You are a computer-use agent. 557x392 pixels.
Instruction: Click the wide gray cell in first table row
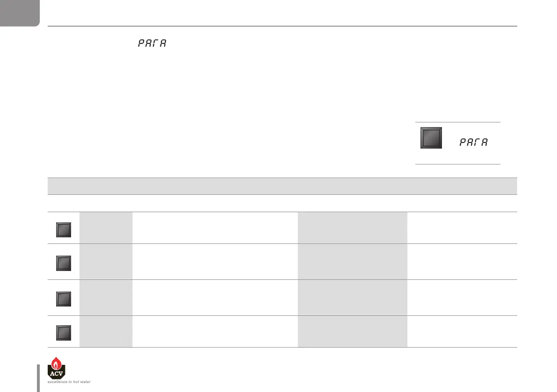coord(353,228)
